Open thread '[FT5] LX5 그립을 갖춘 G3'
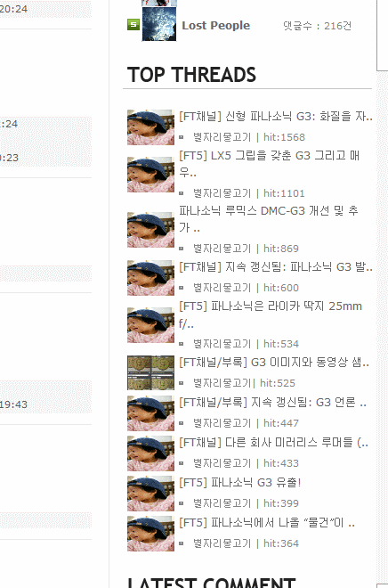 (x=269, y=164)
